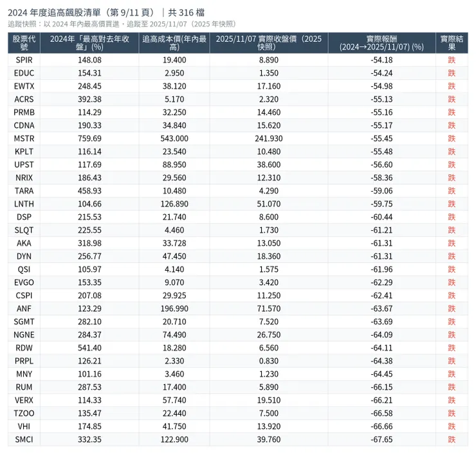
Task: Select the ACRS ticker cell
Action: (24, 99)
